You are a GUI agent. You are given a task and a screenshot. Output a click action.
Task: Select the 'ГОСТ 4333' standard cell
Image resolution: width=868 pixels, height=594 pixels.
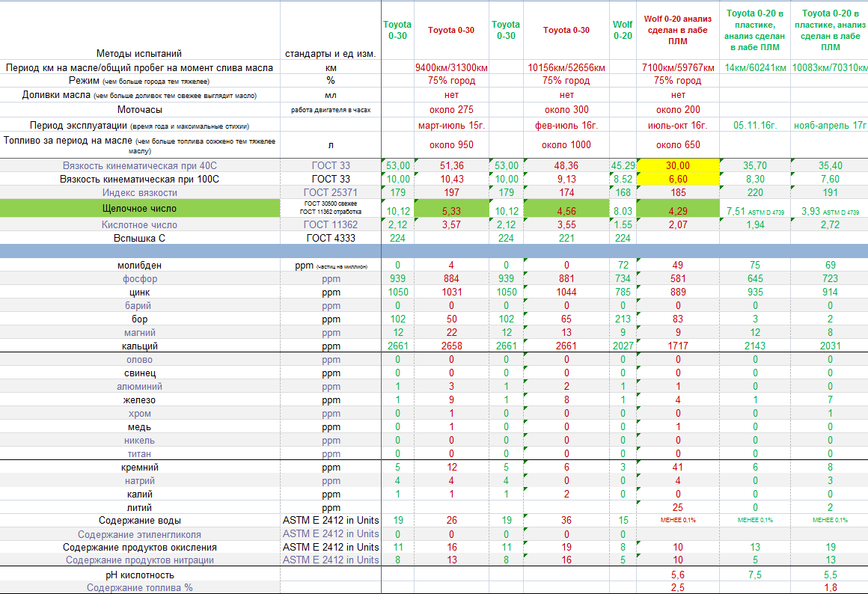tap(331, 238)
